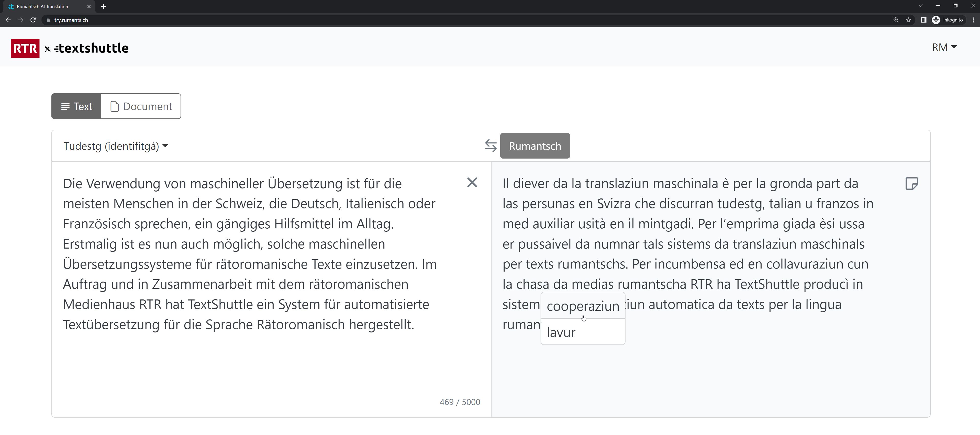
Task: Open the browser side panel icon
Action: 923,20
